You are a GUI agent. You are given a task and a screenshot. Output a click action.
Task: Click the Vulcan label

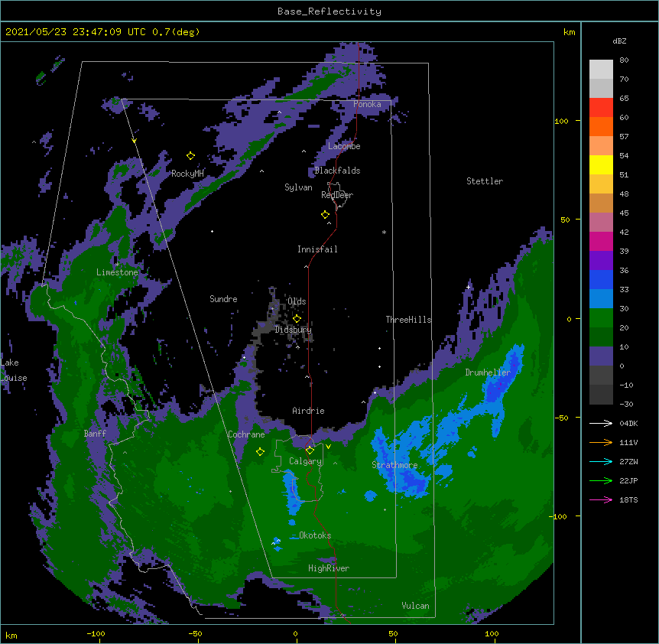(x=415, y=606)
